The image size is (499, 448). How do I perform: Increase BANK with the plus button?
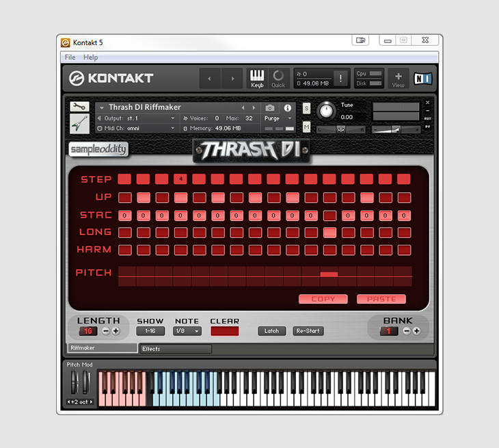(x=416, y=331)
